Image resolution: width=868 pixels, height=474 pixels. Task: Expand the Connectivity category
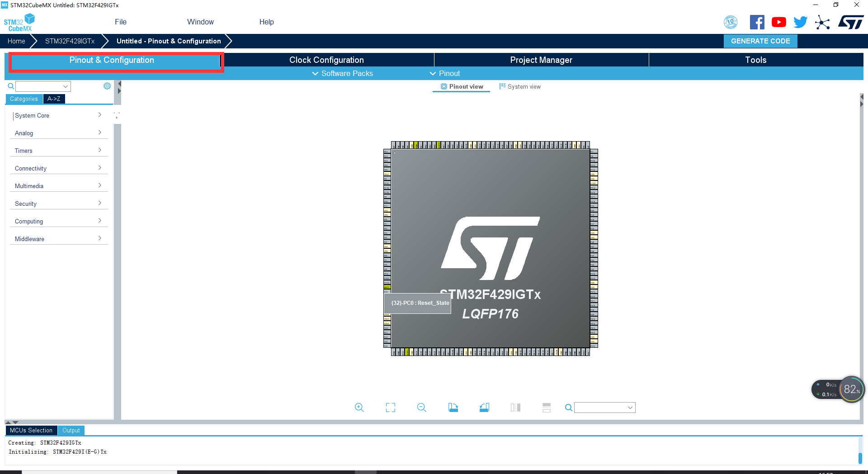tap(59, 168)
